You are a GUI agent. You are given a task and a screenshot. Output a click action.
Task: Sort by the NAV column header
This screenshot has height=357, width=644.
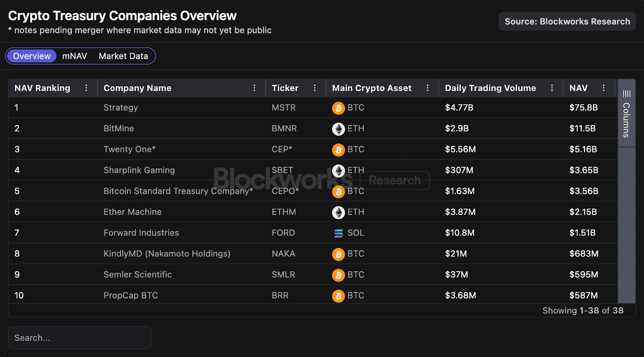pos(578,88)
